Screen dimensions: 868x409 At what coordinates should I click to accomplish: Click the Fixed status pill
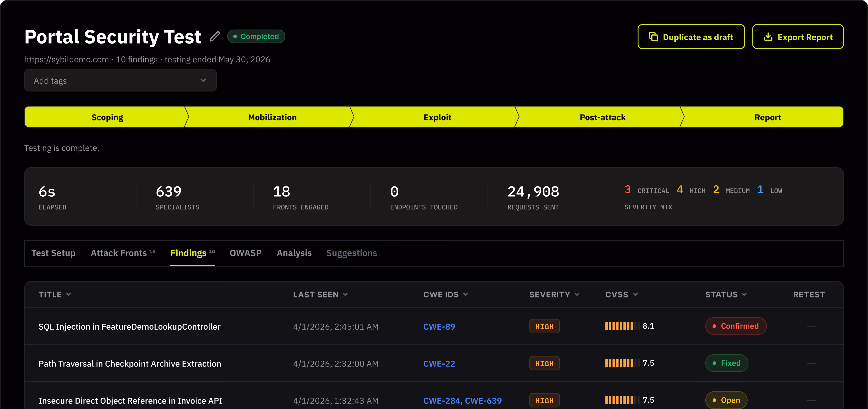click(726, 363)
